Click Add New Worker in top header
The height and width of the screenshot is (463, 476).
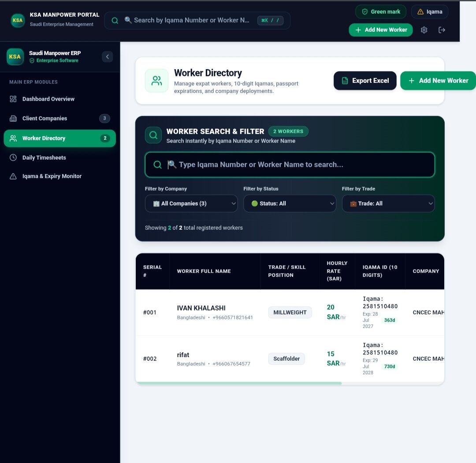(381, 30)
